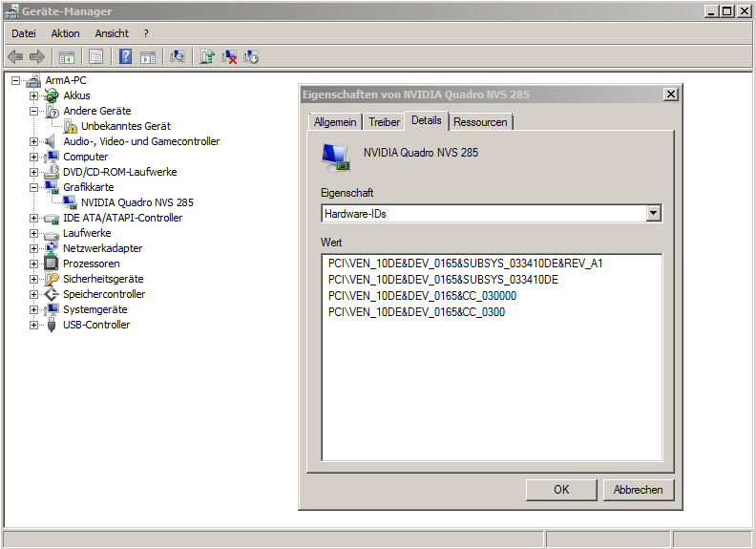Select the USB-Controller plug icon
Screen dimensions: 756x549
point(52,325)
